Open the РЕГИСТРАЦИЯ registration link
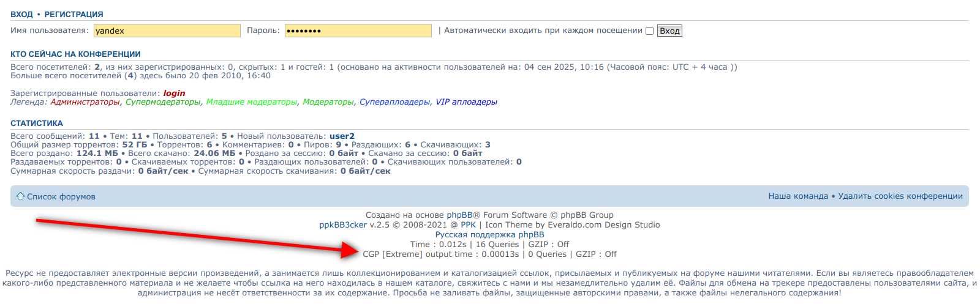The width and height of the screenshot is (980, 304). coord(73,14)
